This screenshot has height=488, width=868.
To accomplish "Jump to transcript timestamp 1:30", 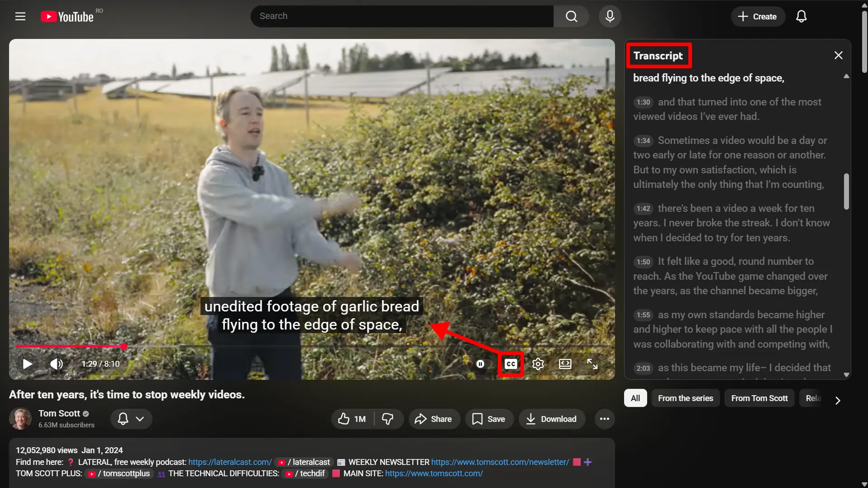I will point(643,102).
